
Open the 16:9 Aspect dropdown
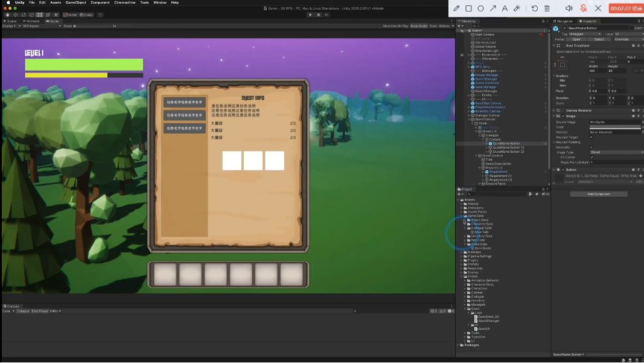41,26
